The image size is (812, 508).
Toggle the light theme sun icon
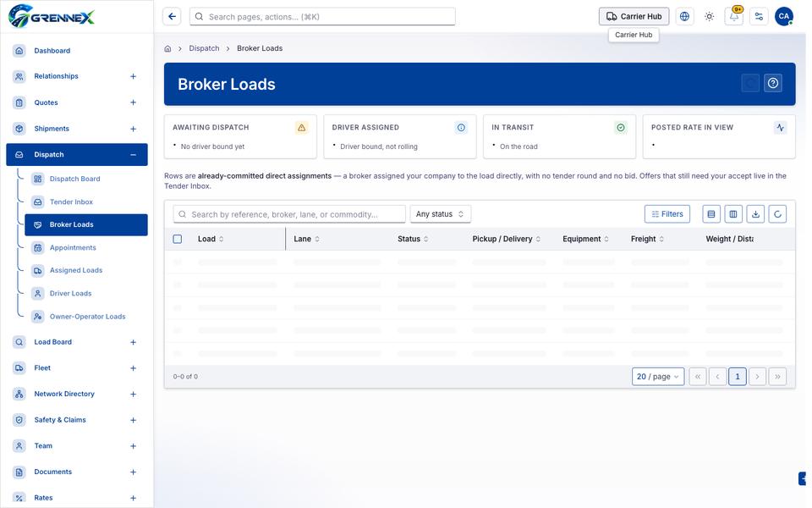[x=710, y=17]
